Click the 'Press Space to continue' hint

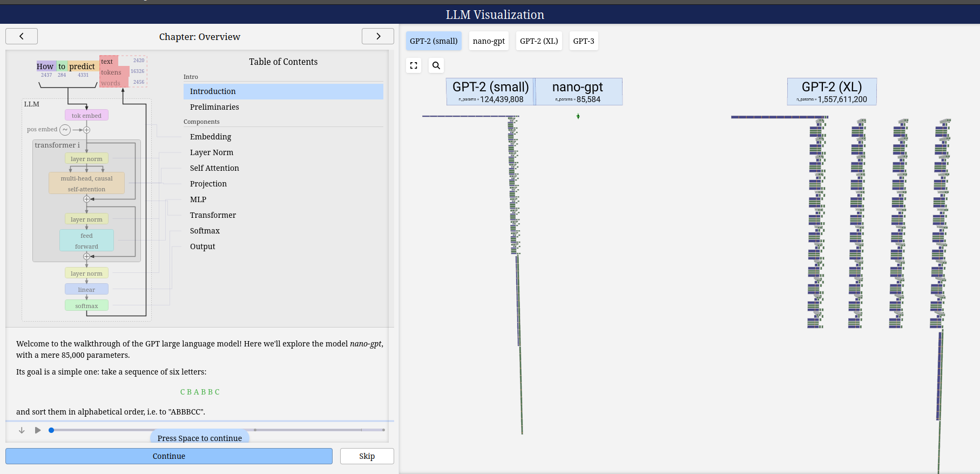[200, 437]
